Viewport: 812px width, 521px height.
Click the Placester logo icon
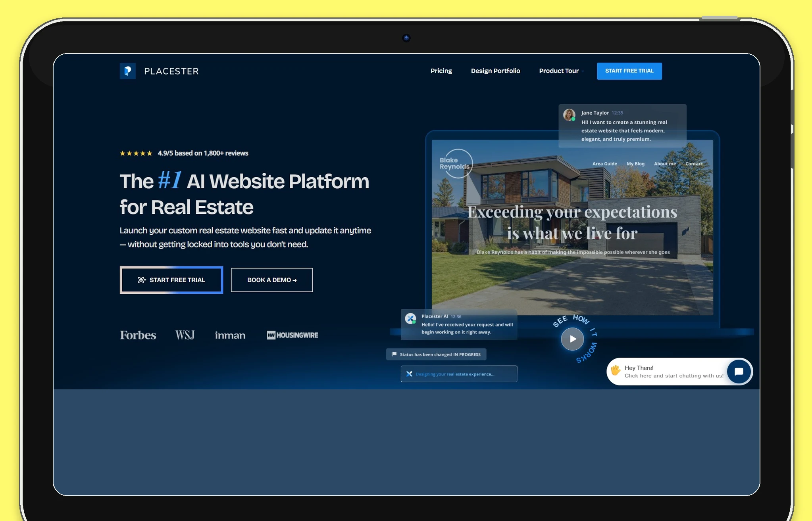tap(127, 71)
